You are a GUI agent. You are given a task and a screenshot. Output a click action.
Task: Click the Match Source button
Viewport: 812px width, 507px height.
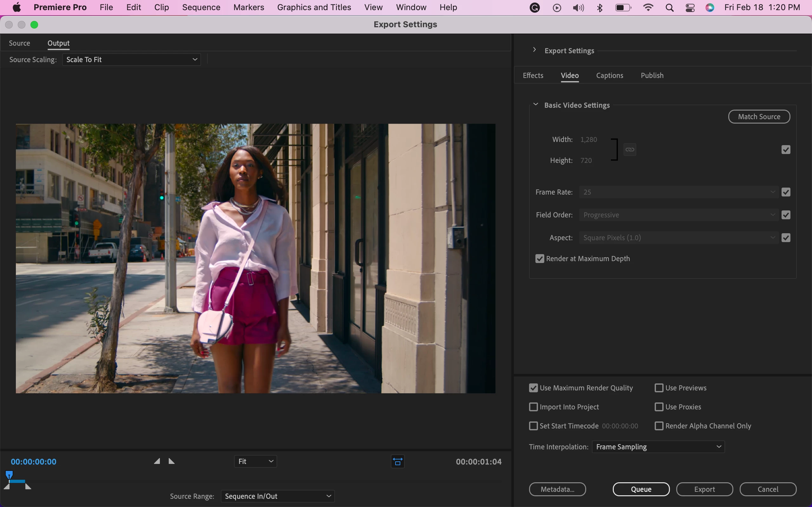click(759, 117)
